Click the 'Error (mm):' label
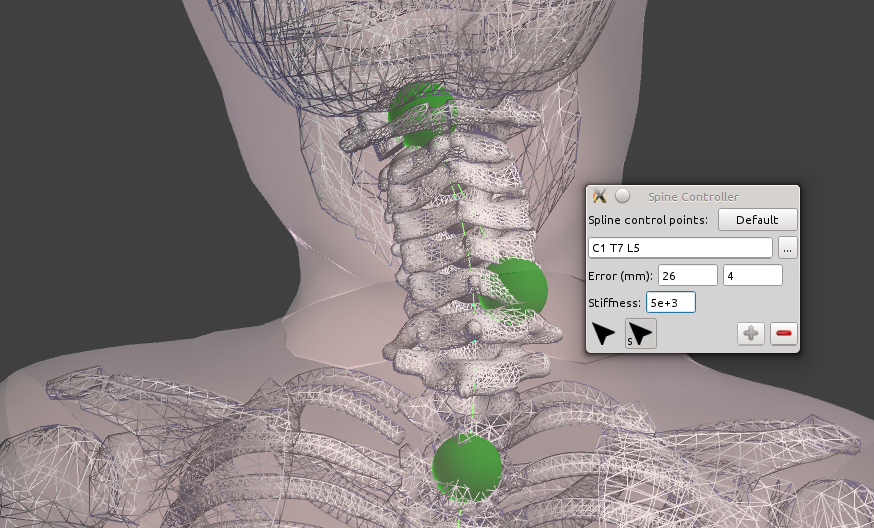Image resolution: width=874 pixels, height=528 pixels. click(x=620, y=276)
